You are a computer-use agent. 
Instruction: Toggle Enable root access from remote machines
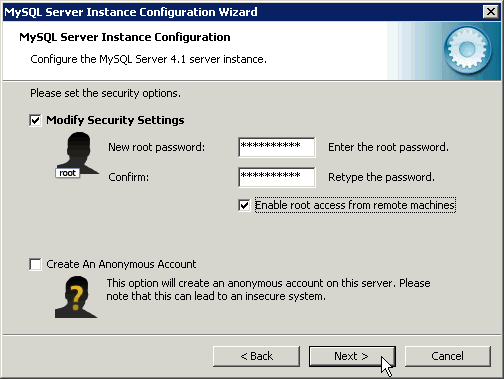coord(244,205)
